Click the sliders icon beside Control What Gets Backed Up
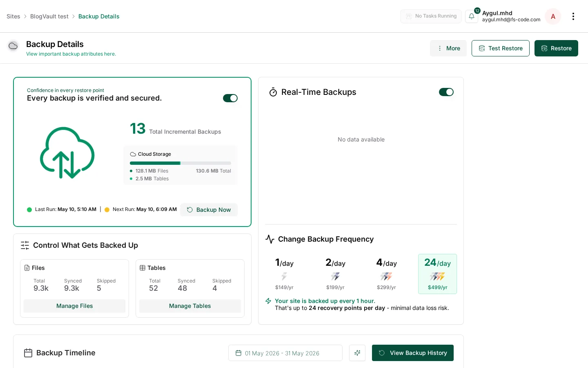Image resolution: width=588 pixels, height=368 pixels. point(25,245)
